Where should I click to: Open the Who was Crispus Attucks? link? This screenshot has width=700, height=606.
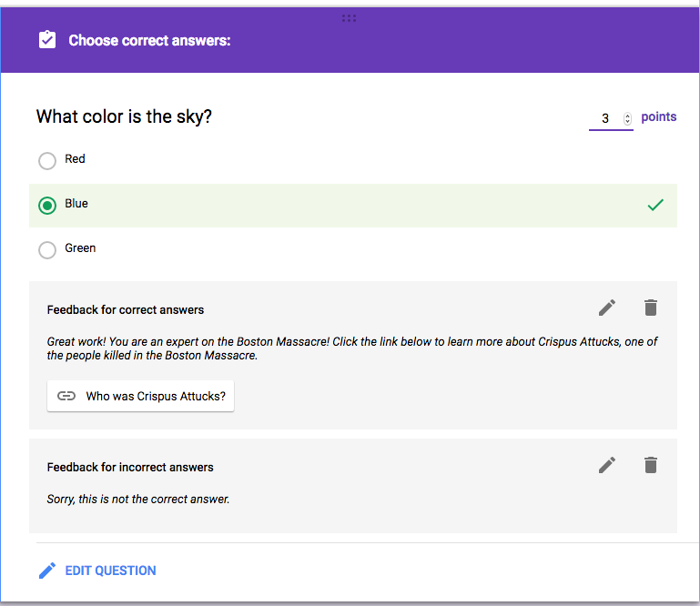[156, 396]
